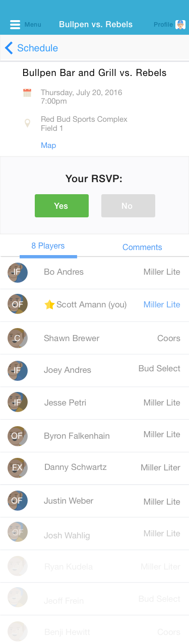Open the Map link

[48, 145]
